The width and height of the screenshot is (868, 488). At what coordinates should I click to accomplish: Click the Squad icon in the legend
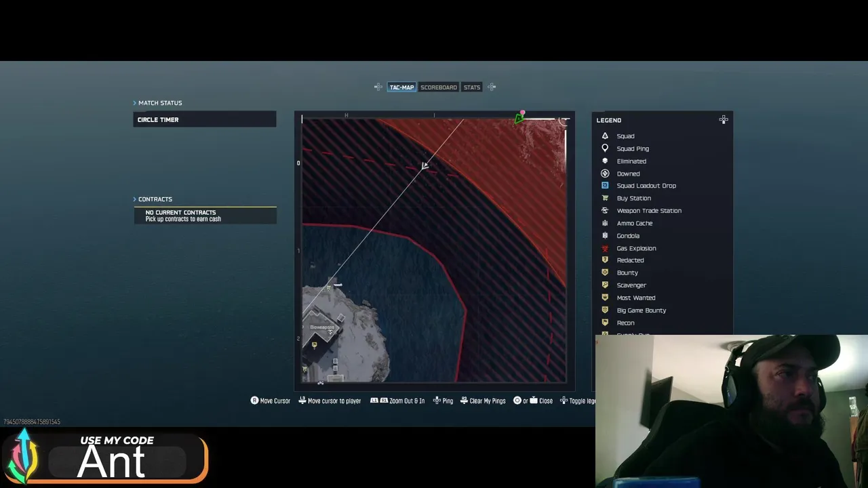[x=605, y=136]
